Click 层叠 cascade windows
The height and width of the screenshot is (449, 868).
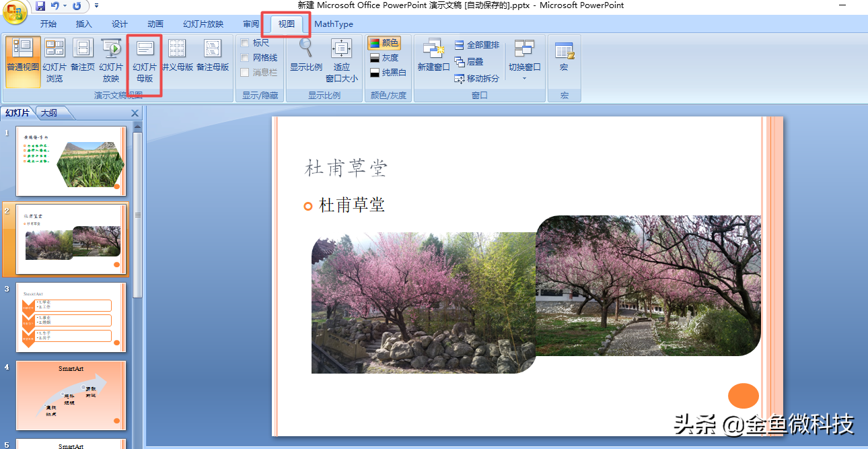point(469,61)
